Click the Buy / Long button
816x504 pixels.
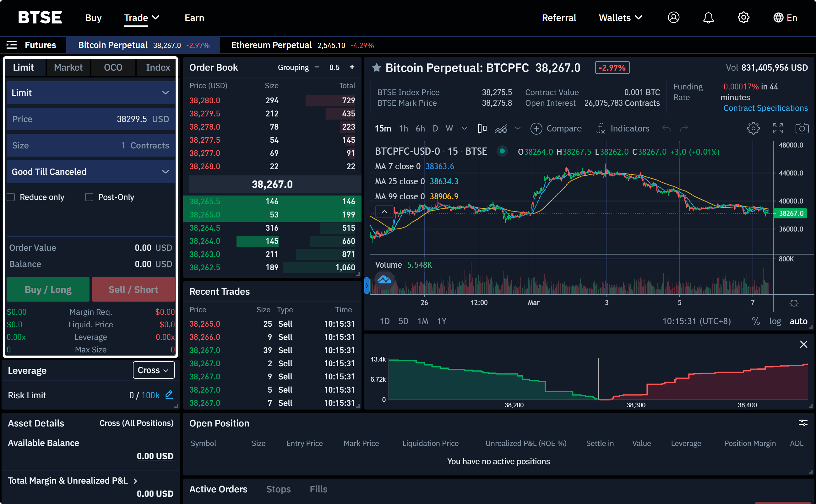coord(48,289)
